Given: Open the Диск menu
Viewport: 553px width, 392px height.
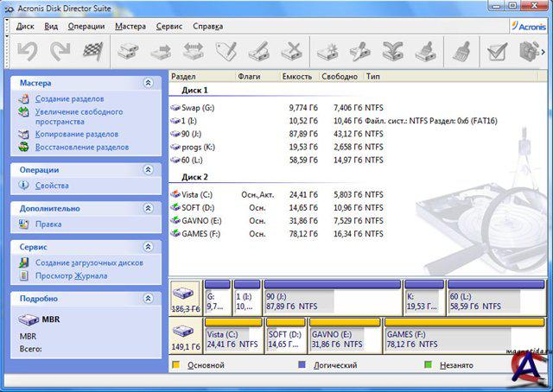Looking at the screenshot, I should click(x=25, y=26).
